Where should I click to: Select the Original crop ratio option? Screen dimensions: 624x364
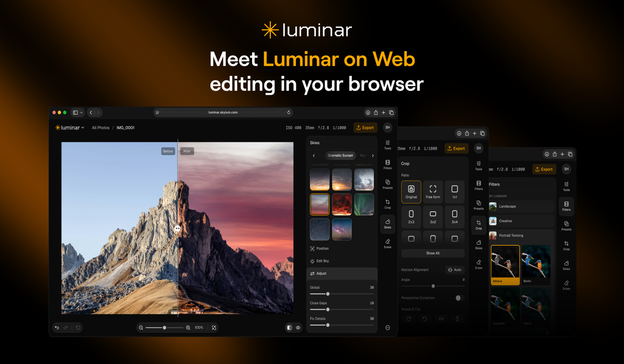click(411, 192)
